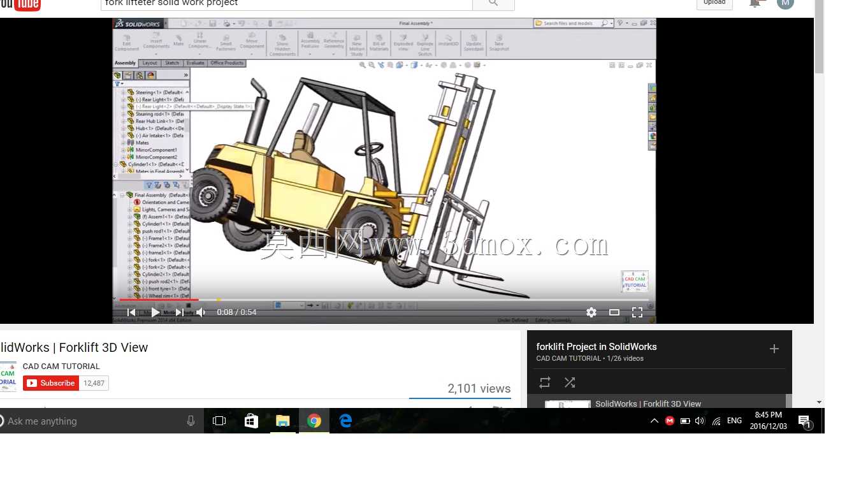
Task: Click Smart Fasteners tool
Action: click(226, 42)
